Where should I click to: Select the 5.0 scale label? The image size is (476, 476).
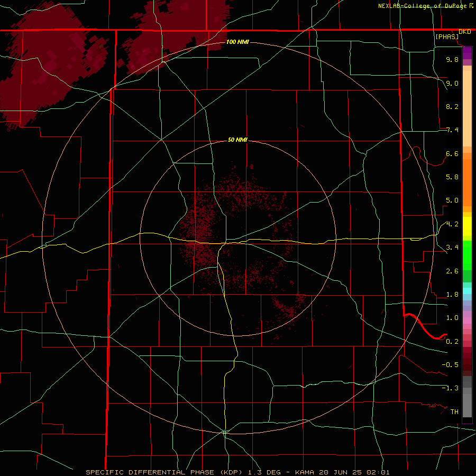pos(452,200)
